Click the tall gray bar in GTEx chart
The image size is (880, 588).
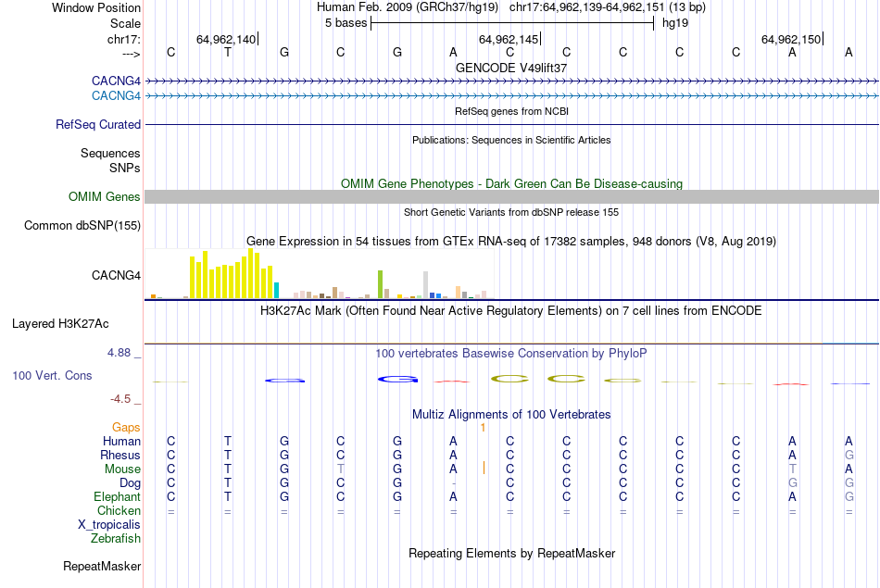point(425,284)
